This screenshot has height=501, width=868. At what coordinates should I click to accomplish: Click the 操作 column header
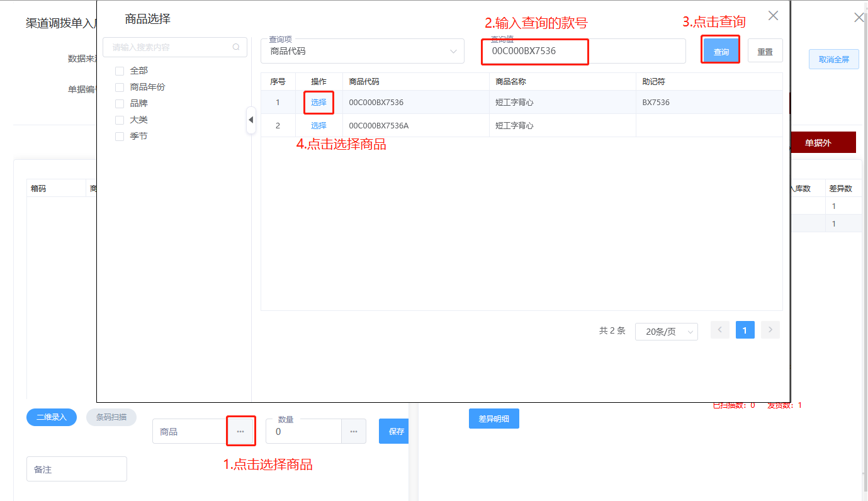[x=318, y=82]
